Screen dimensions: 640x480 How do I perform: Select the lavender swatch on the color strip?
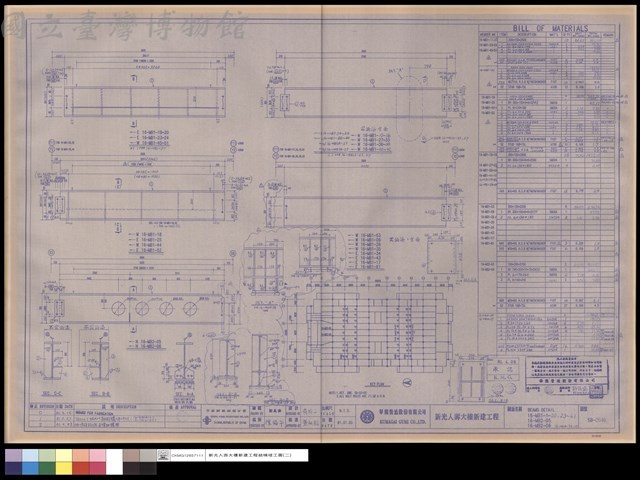[x=13, y=456]
